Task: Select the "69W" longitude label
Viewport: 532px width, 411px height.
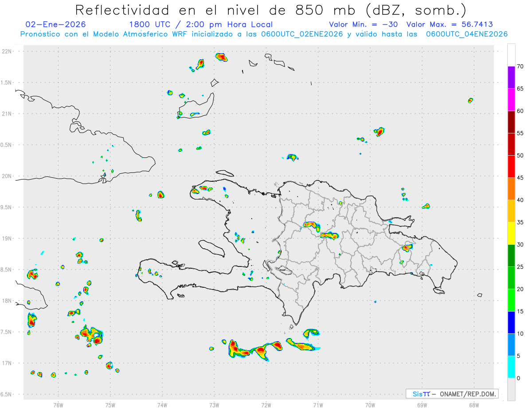Action: [422, 405]
